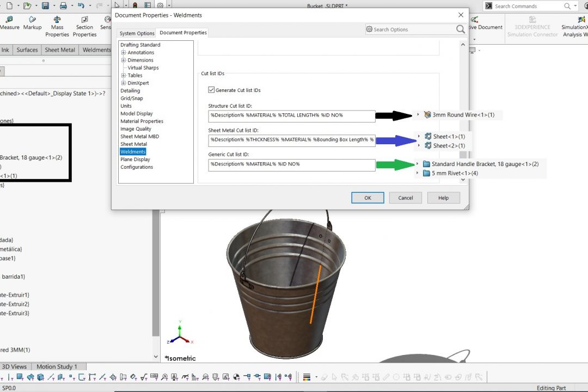Viewport: 588px width, 392px height.
Task: Switch to 3D Views tab
Action: coord(15,366)
